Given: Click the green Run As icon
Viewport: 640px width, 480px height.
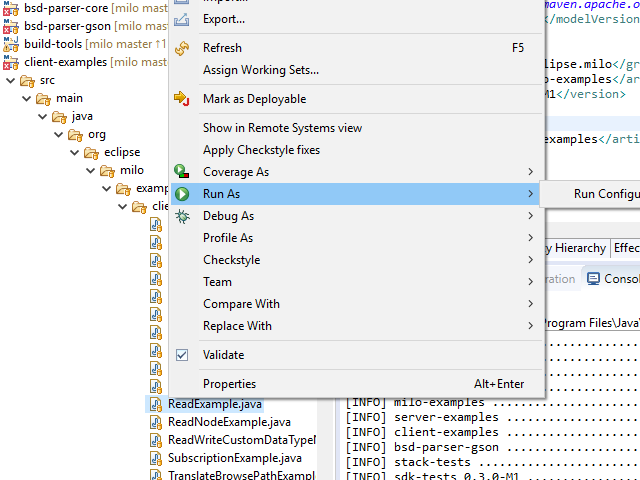Looking at the screenshot, I should [182, 194].
